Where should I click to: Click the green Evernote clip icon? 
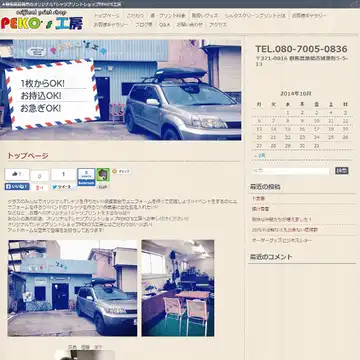pyautogui.click(x=103, y=174)
